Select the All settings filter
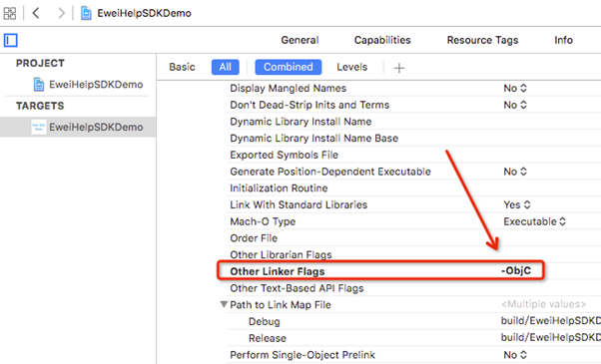Screen dimensions: 601x364 [226, 67]
